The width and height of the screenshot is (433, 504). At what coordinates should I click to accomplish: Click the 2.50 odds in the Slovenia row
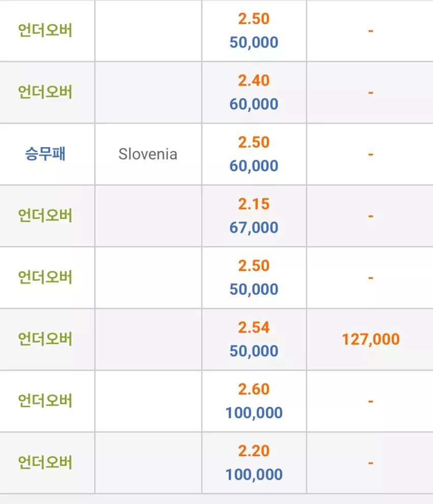click(x=254, y=143)
